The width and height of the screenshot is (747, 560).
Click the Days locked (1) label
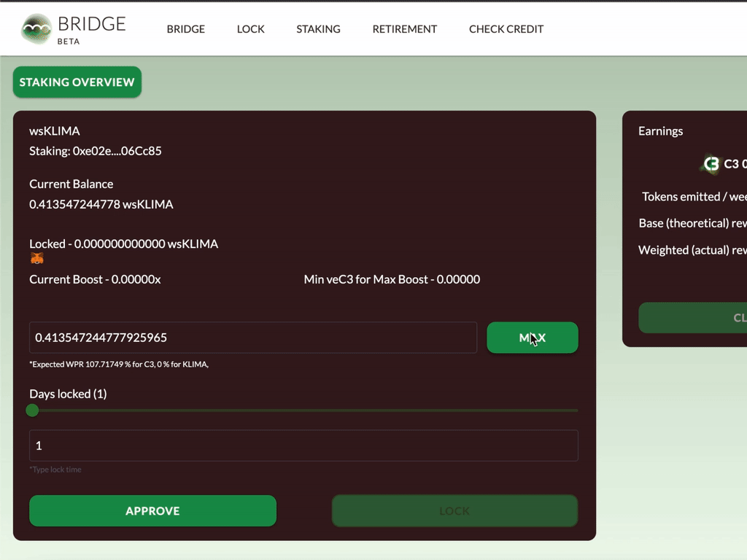pyautogui.click(x=68, y=394)
